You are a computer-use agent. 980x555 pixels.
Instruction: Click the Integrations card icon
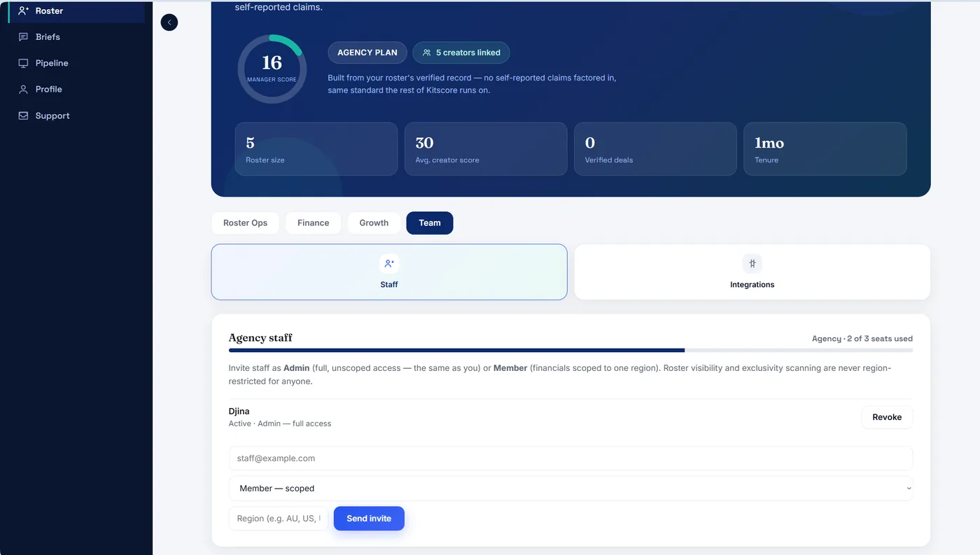(x=752, y=264)
